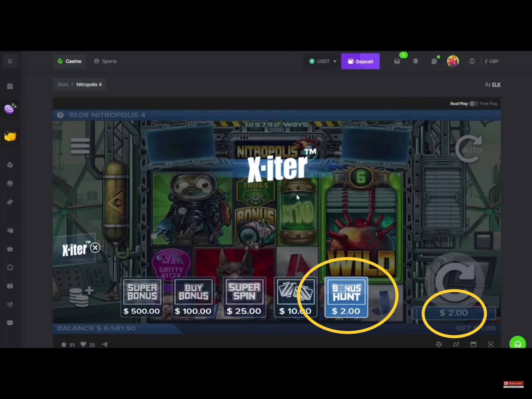Open the gift rewards icon in sidebar
Screen dimensions: 532x399
tap(10, 86)
